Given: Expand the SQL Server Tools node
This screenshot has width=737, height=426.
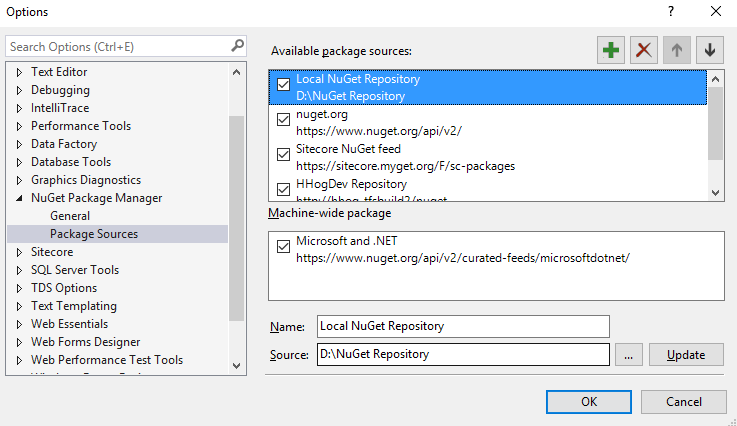Looking at the screenshot, I should (x=19, y=270).
